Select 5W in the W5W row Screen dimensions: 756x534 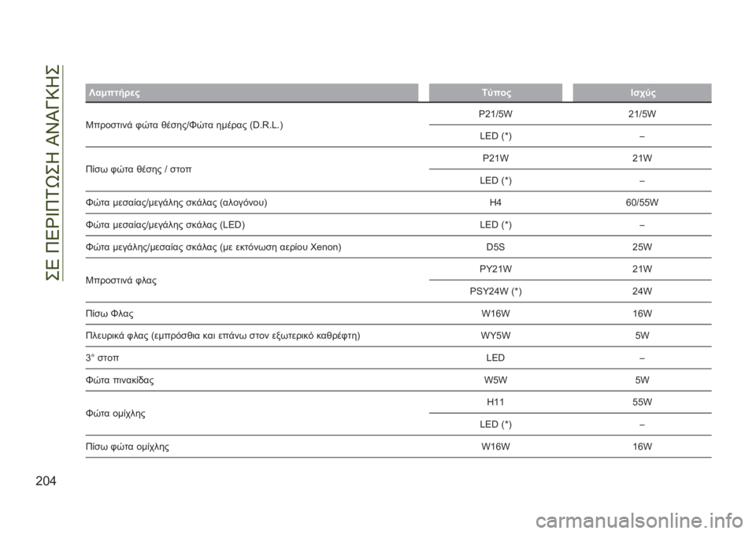(x=643, y=380)
